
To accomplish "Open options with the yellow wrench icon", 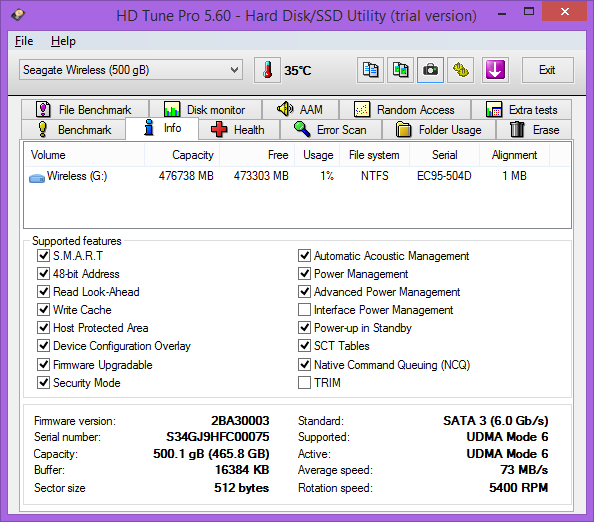I will coord(461,70).
